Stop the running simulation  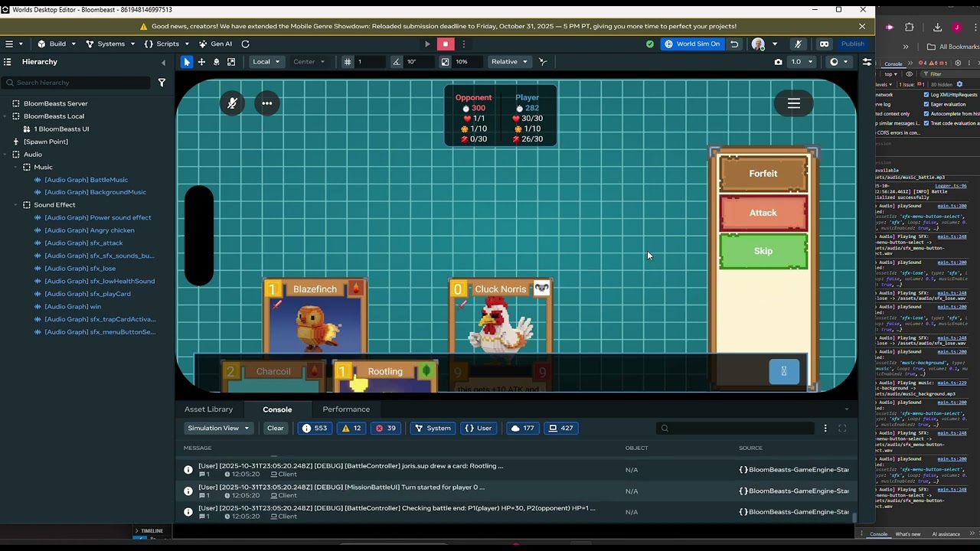[446, 44]
